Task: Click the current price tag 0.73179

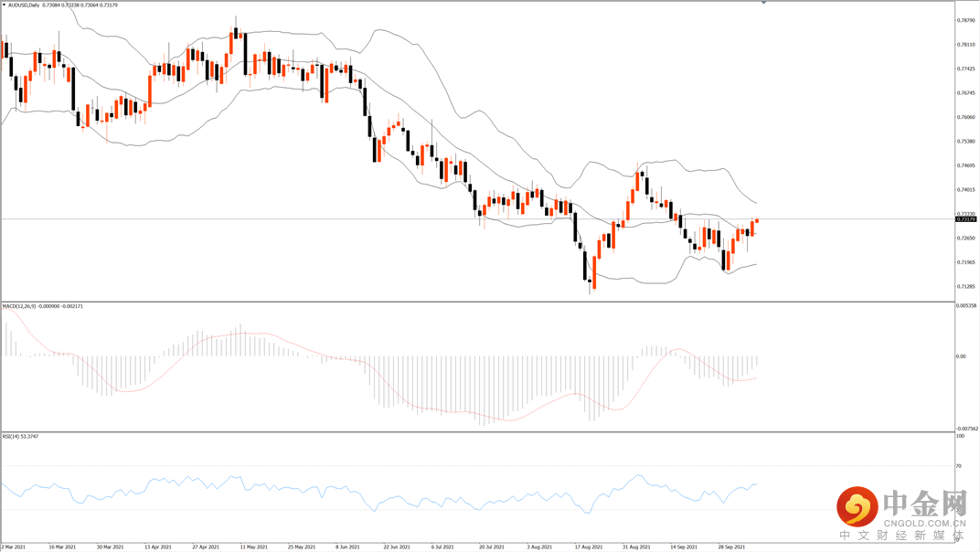Action: click(x=966, y=219)
